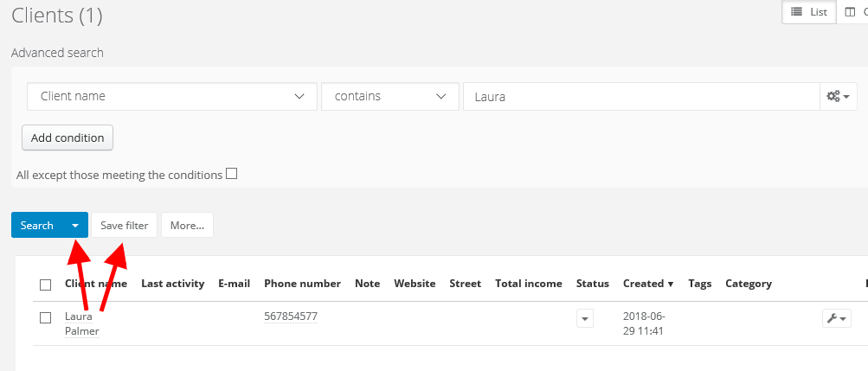Select the Laura Palmer row checkbox
The height and width of the screenshot is (371, 868).
coord(46,317)
